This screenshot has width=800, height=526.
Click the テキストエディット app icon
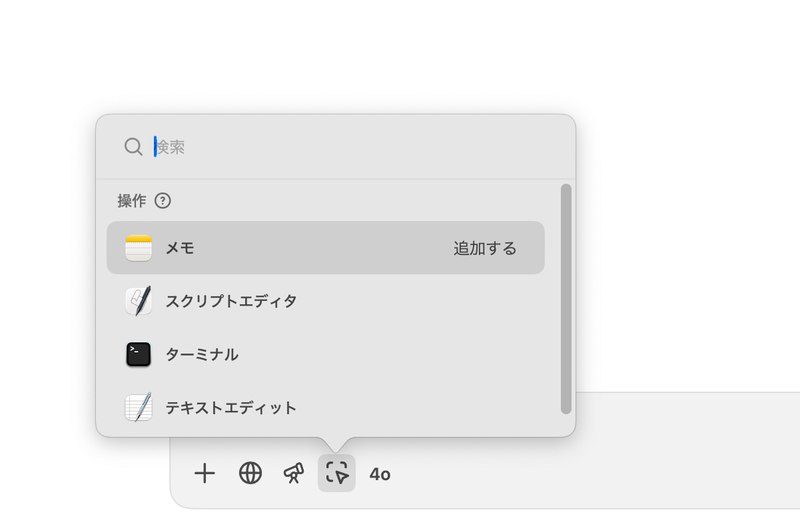point(138,407)
